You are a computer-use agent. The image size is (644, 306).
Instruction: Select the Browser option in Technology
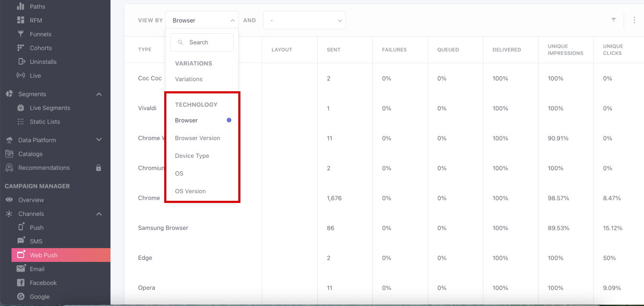pyautogui.click(x=186, y=120)
